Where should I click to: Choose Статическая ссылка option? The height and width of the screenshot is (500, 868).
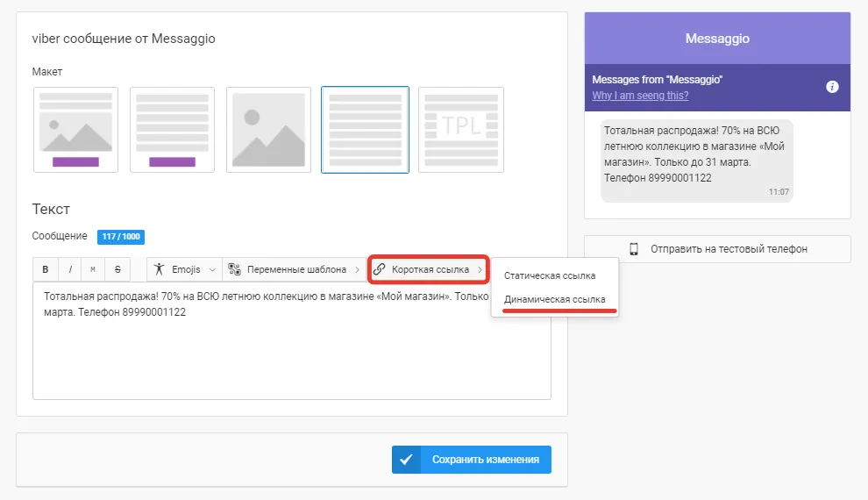coord(550,275)
